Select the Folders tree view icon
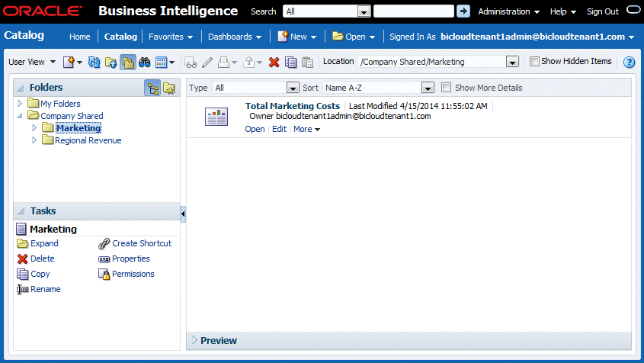Viewport: 644px width, 363px height. coord(152,88)
